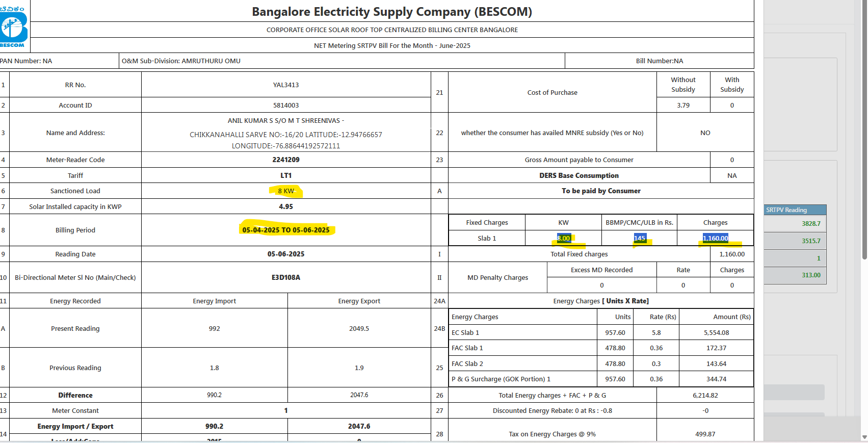
Task: Click the LONGITUDE coordinate line
Action: point(286,146)
